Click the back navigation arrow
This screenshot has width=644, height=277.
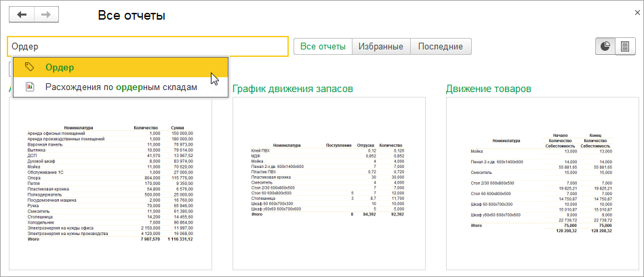(x=22, y=14)
